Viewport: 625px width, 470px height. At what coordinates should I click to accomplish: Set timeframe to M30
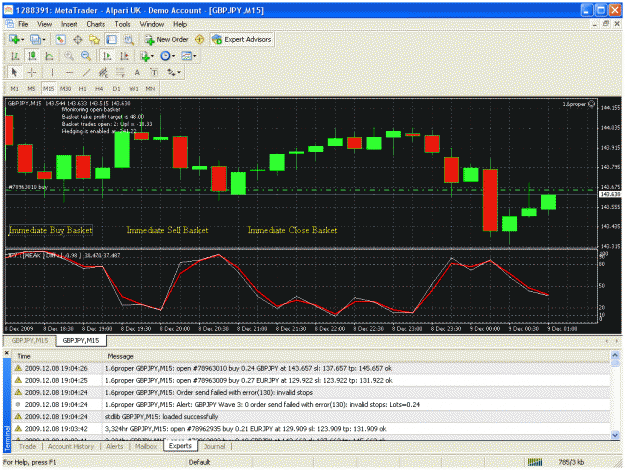(65, 89)
